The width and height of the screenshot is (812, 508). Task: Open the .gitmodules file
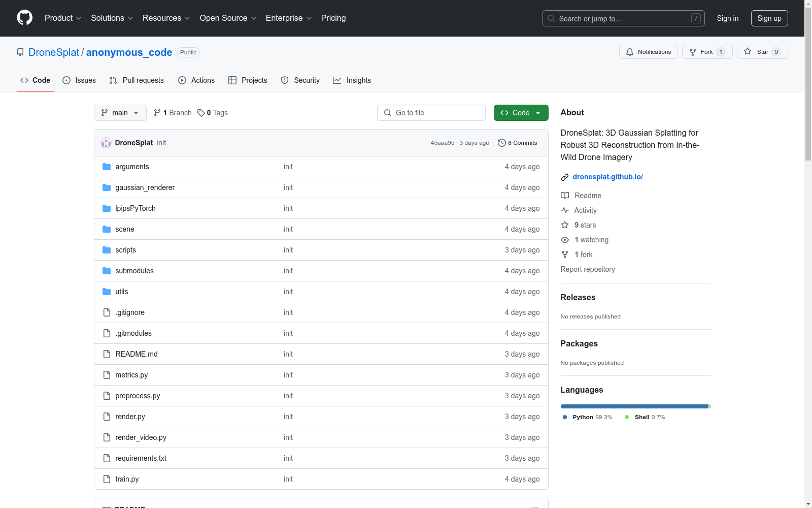point(133,333)
